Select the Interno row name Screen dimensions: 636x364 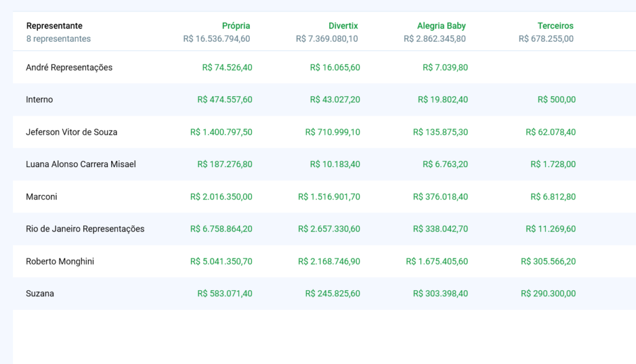click(x=39, y=100)
